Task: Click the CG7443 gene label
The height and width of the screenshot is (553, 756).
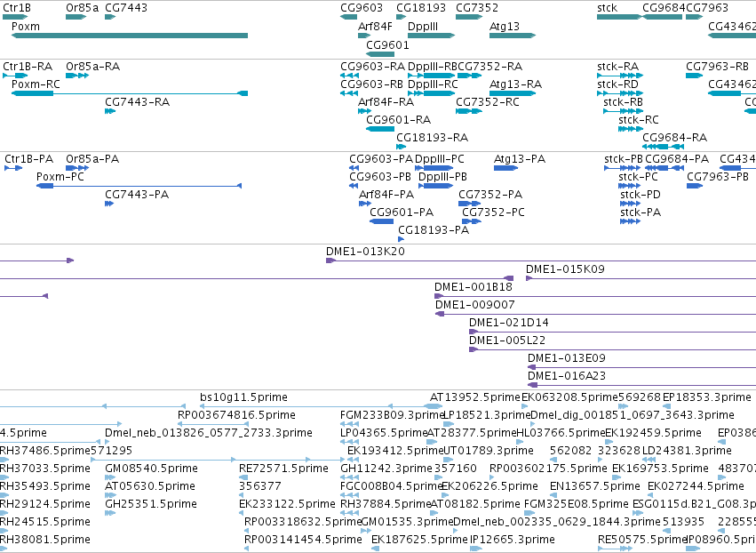Action: (126, 8)
